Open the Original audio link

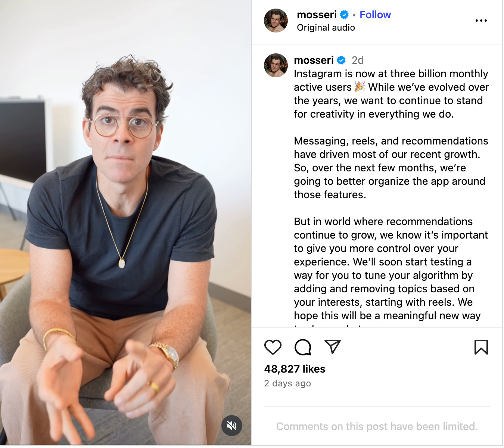point(326,28)
